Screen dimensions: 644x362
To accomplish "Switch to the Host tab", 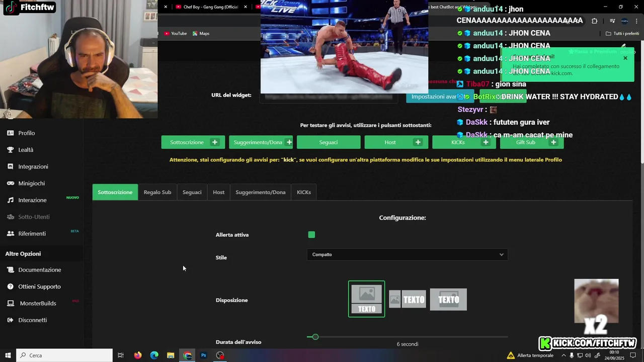I will click(x=218, y=192).
